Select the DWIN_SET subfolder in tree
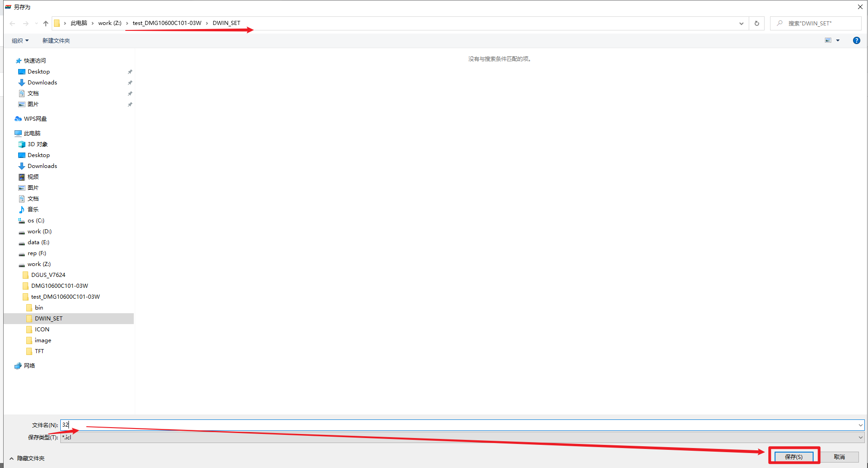 (49, 319)
